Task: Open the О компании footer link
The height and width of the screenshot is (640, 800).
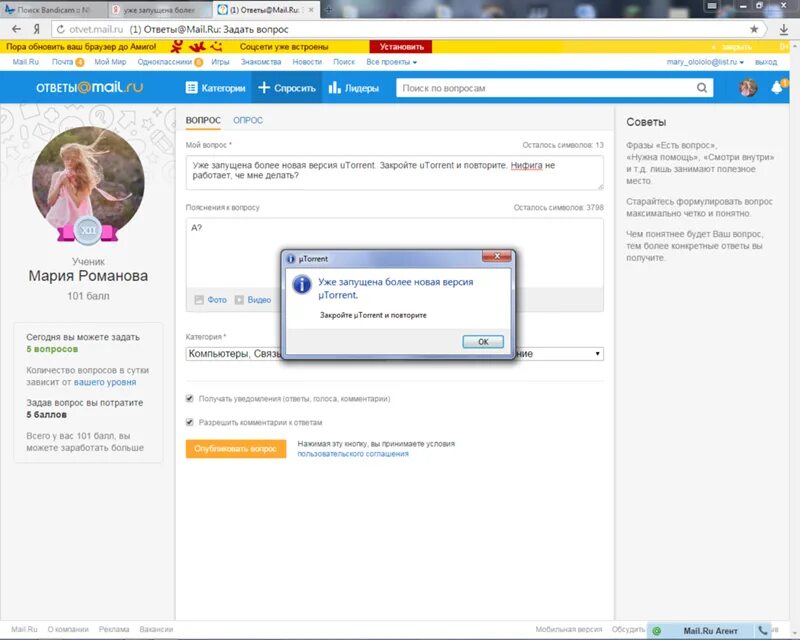Action: coord(68,629)
